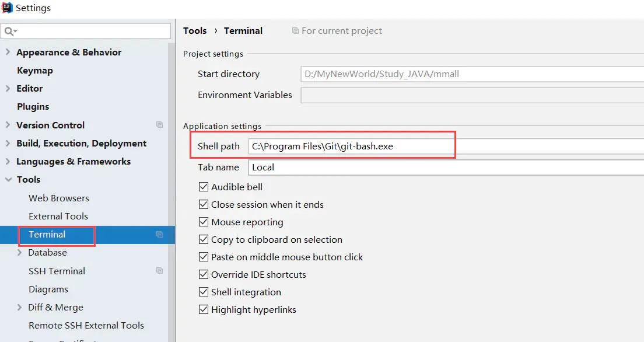Expand the Appearance & Behavior section

click(x=8, y=53)
